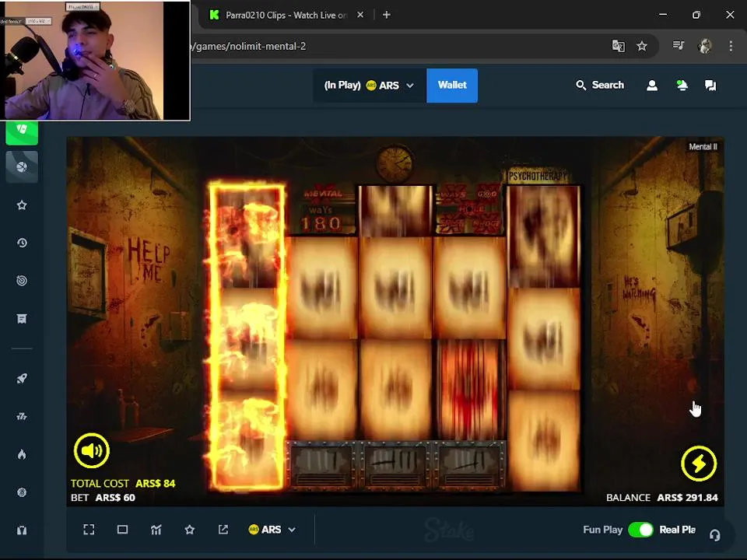Open the notifications bell icon

pos(682,86)
